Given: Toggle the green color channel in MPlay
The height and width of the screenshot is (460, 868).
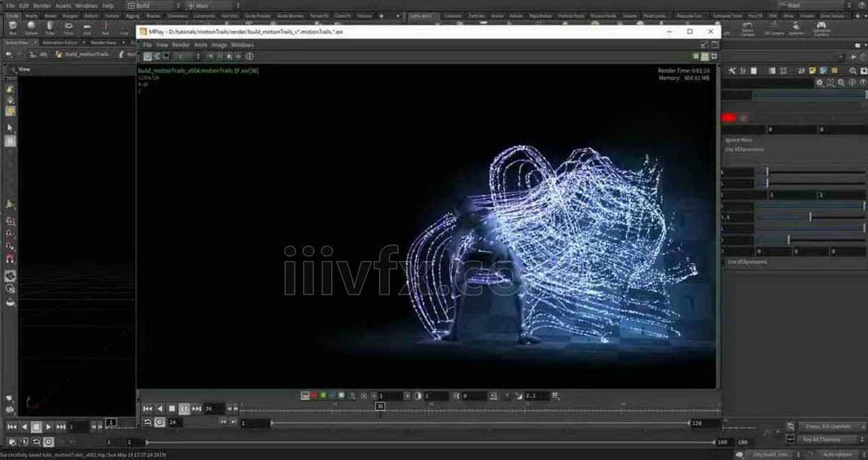Looking at the screenshot, I should (323, 396).
